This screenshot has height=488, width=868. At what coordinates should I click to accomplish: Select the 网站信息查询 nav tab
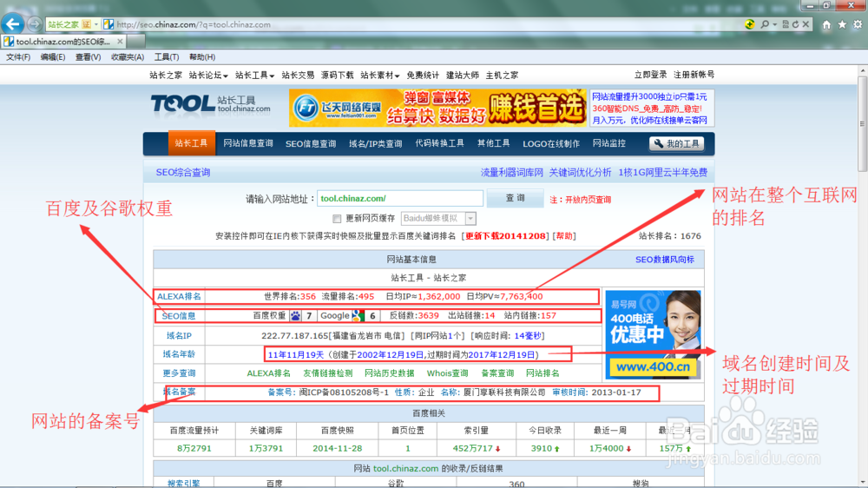click(x=248, y=143)
